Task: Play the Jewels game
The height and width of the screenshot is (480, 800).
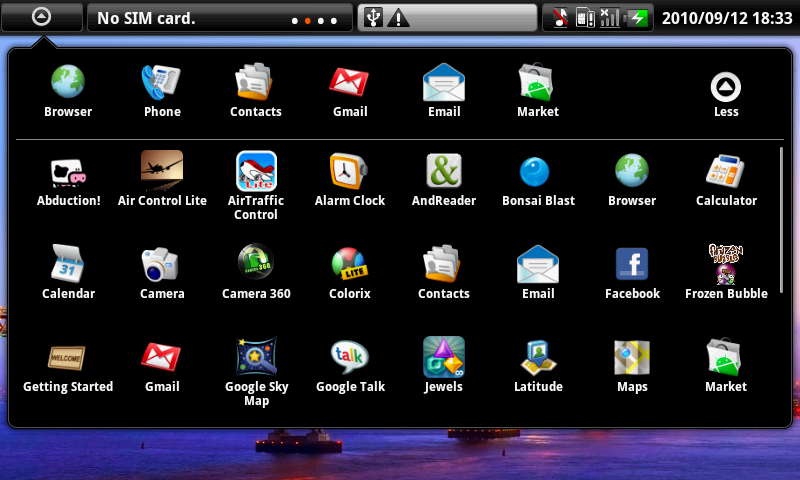Action: tap(443, 365)
